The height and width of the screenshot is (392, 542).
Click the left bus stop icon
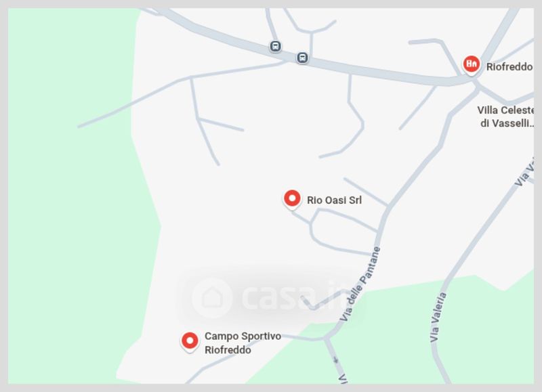(x=275, y=46)
